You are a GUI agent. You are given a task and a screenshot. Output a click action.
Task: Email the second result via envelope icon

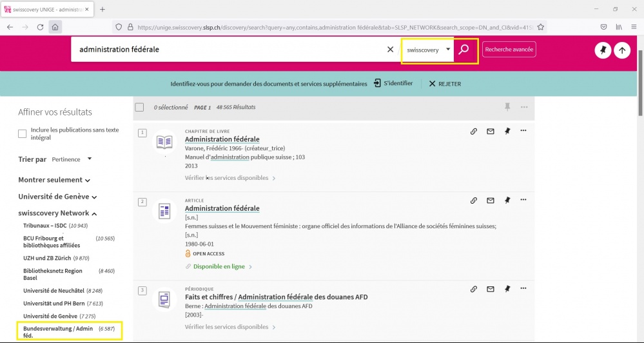pos(490,201)
